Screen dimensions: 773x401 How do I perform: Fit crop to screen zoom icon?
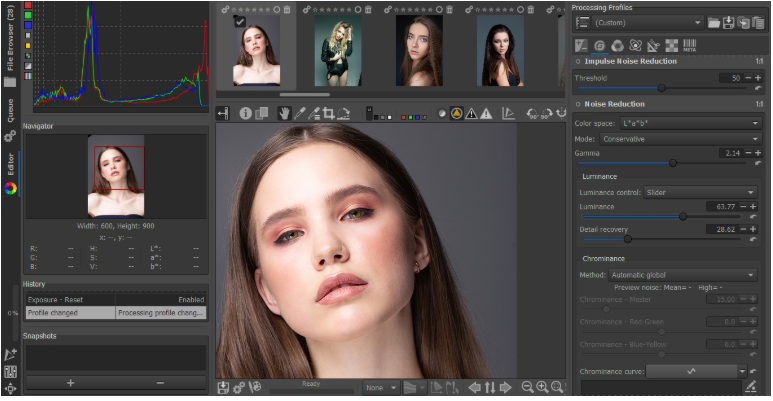click(x=558, y=387)
